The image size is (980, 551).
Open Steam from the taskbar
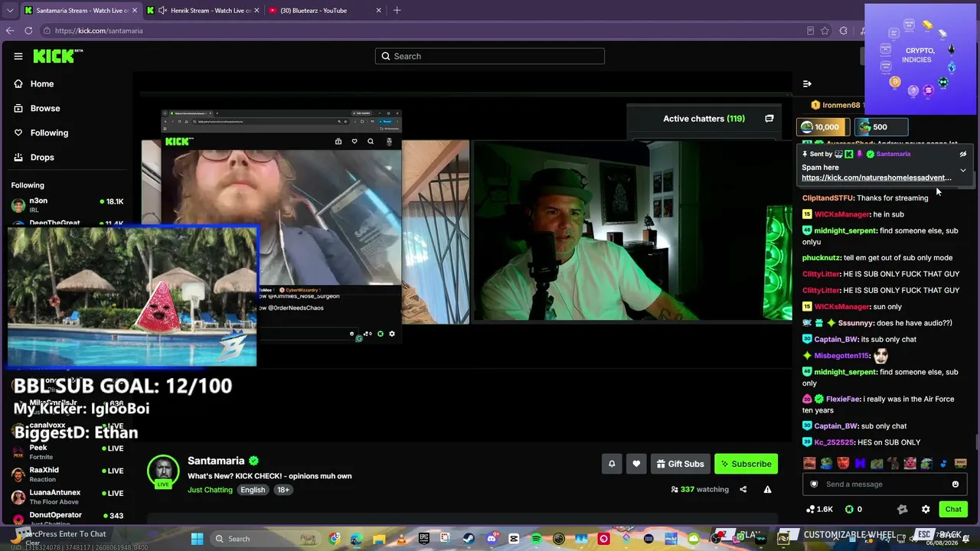pos(469,539)
